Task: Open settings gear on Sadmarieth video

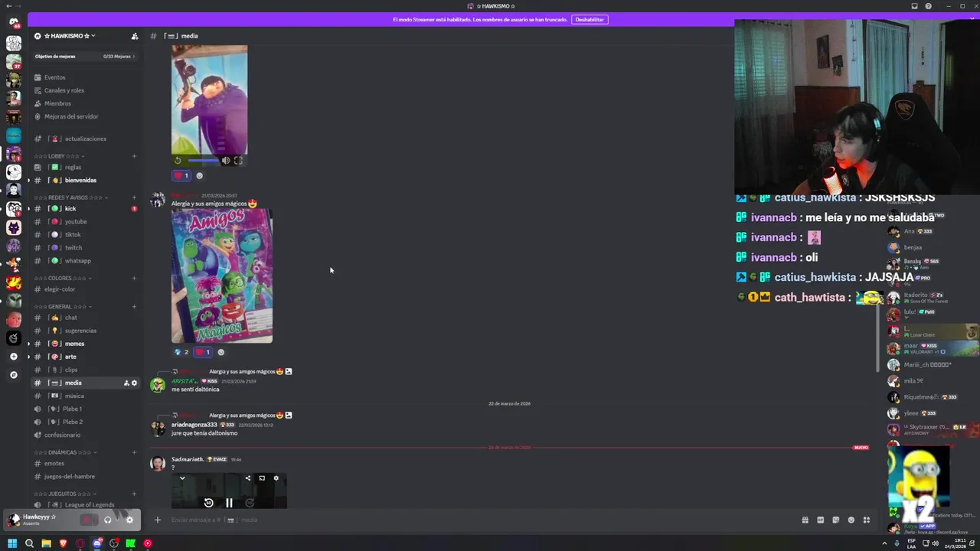Action: point(276,478)
